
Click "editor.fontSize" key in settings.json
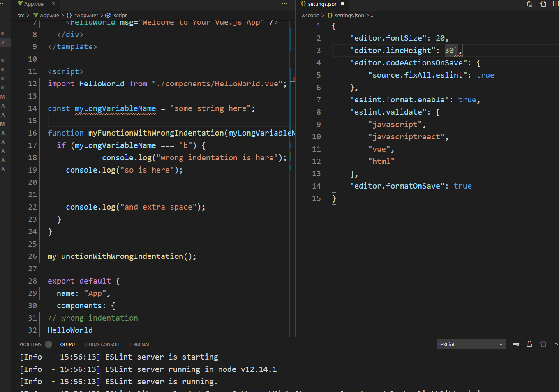point(388,38)
